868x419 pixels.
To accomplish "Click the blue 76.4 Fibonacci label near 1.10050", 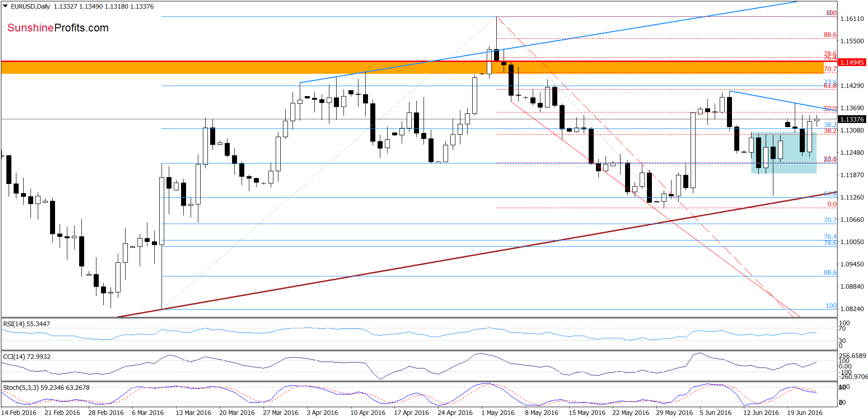I will click(x=830, y=236).
